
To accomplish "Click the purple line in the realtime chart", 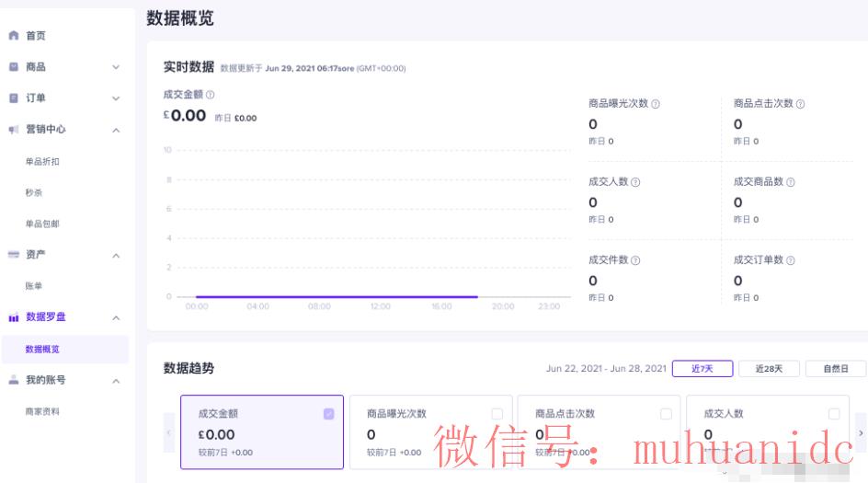I will [x=337, y=297].
